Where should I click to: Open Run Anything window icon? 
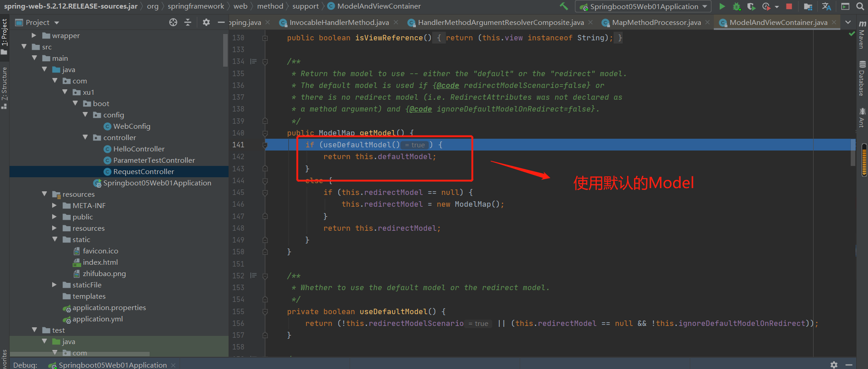pos(845,6)
